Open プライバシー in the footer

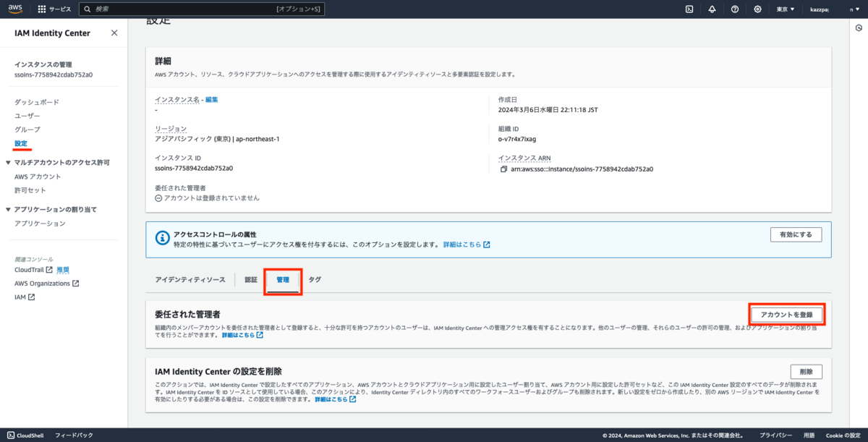click(775, 435)
